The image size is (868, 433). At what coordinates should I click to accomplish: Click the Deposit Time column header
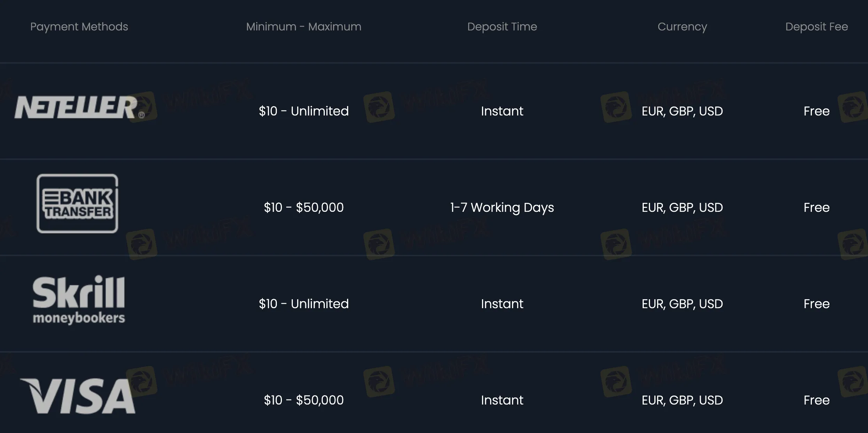pos(502,27)
